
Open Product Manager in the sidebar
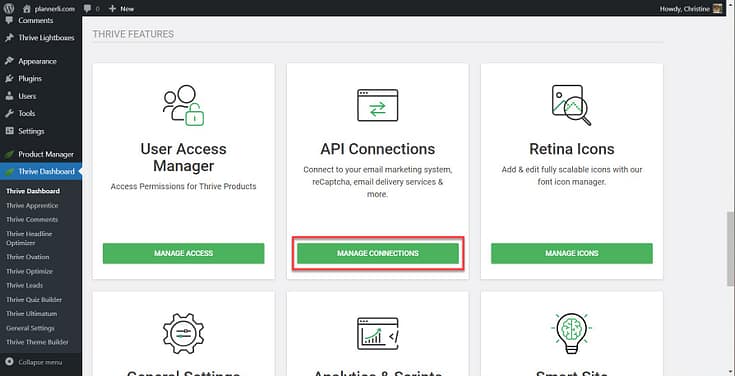[46, 154]
